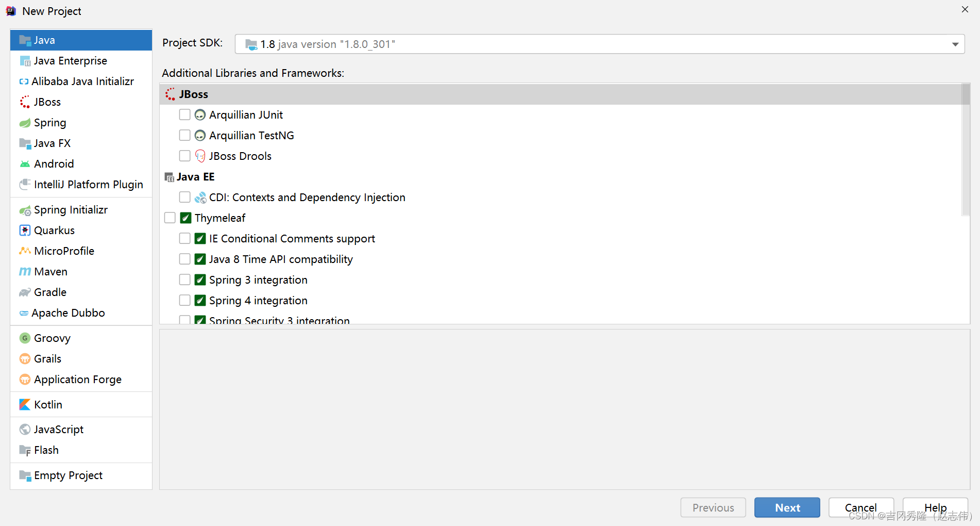Click the JBoss red dotted icon in sidebar

pos(25,102)
